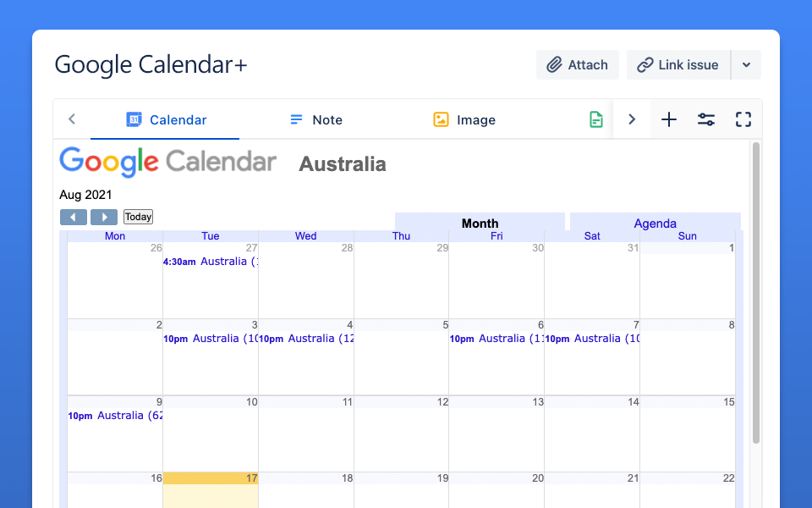Click day number 16 cell
The width and height of the screenshot is (812, 508).
[115, 490]
